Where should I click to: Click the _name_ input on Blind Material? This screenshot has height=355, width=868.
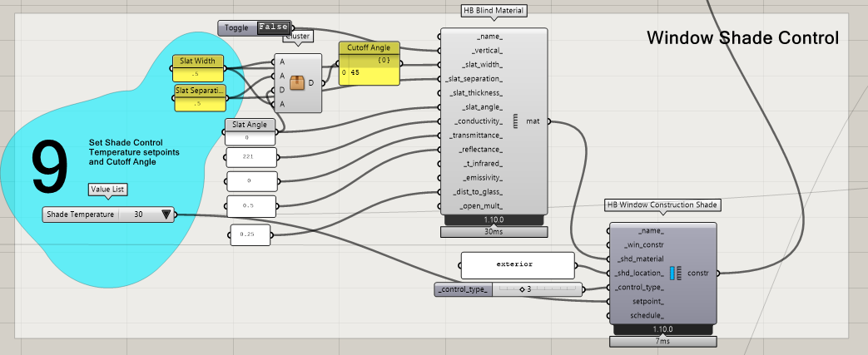coord(490,36)
